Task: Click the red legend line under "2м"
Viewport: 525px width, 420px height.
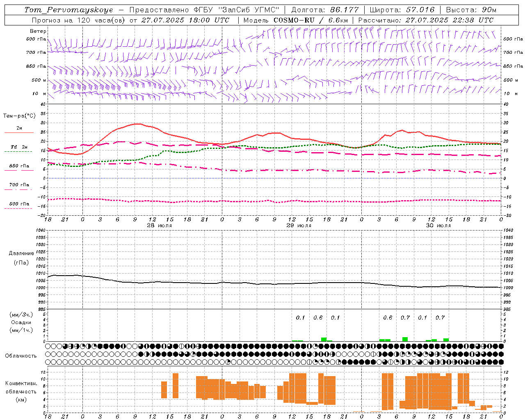Action: (19, 133)
